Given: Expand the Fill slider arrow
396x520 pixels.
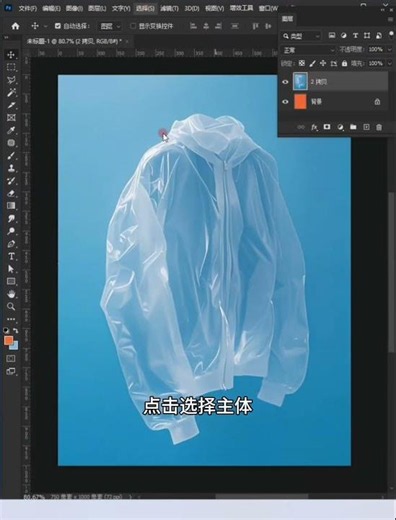Looking at the screenshot, I should (x=389, y=63).
